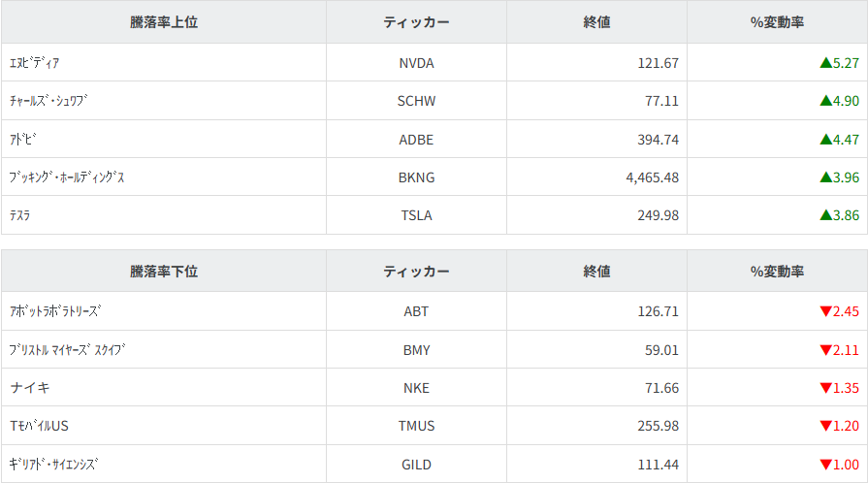
Task: Click the top table's 終値 header
Action: coord(596,22)
